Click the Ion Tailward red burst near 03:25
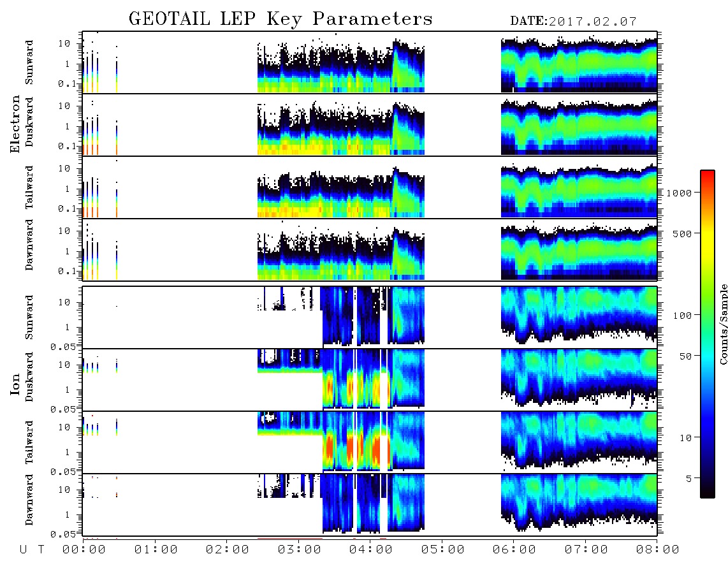The height and width of the screenshot is (561, 728). 329,448
